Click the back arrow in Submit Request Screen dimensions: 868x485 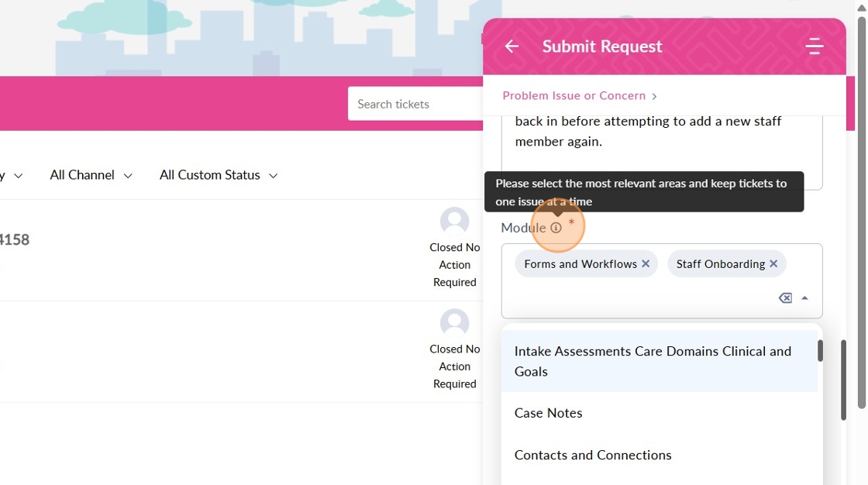coord(511,46)
